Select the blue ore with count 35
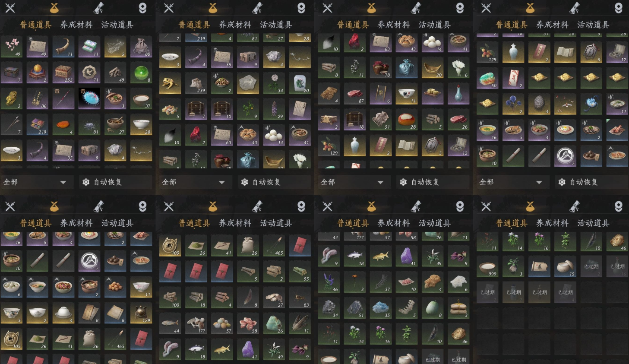 [x=381, y=308]
